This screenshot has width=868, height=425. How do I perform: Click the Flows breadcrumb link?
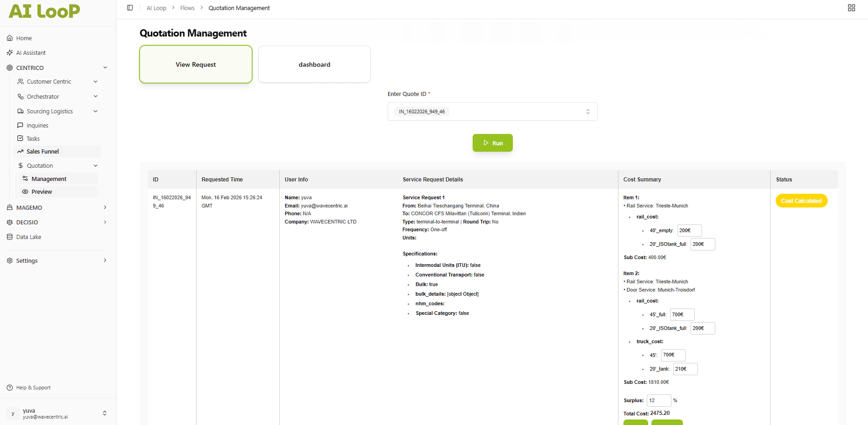pos(187,8)
